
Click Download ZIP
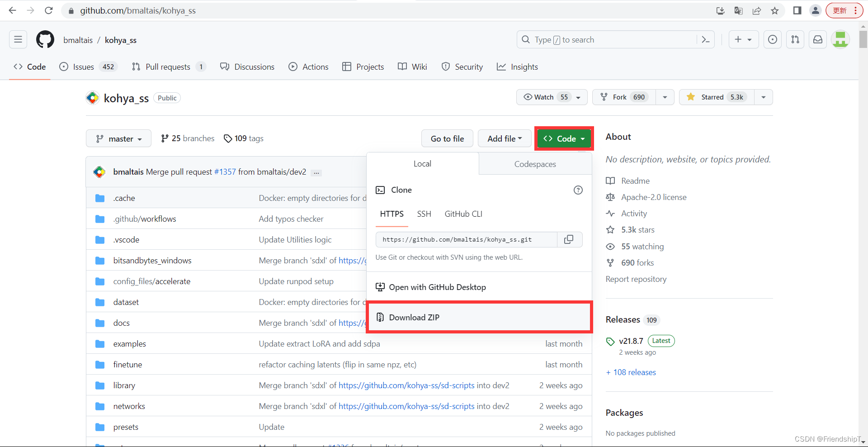[x=479, y=317]
